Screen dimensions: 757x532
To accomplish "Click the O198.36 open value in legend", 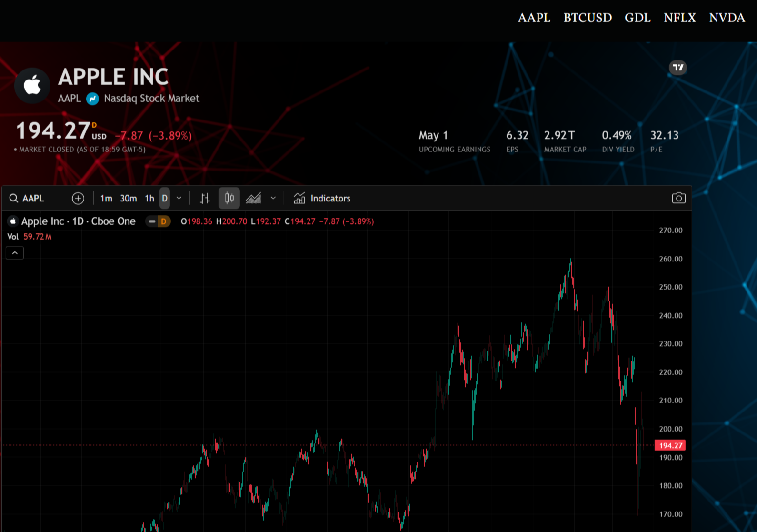I will pos(197,221).
